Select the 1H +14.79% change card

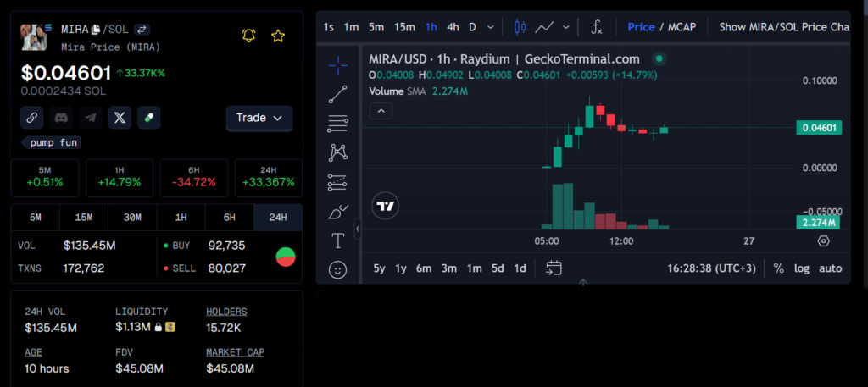120,178
